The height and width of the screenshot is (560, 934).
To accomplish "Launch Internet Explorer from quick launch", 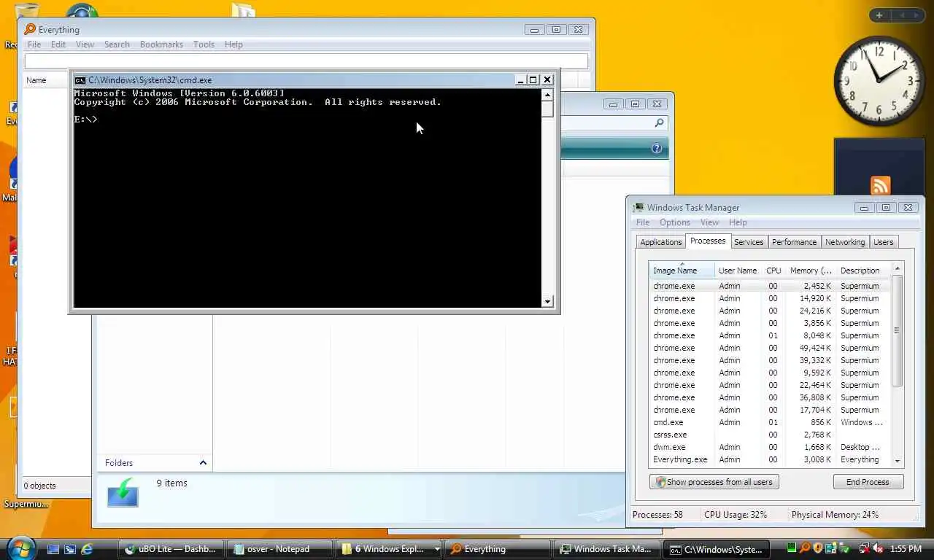I will tap(87, 549).
